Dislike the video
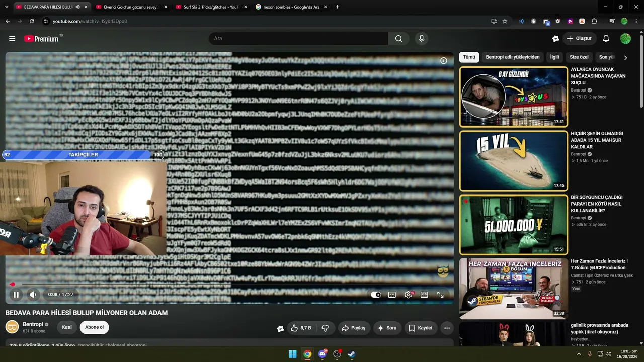 point(325,328)
